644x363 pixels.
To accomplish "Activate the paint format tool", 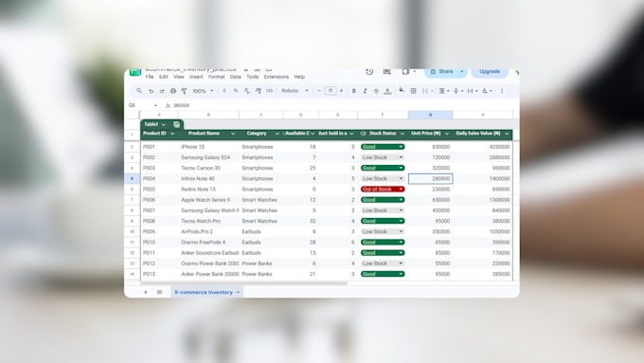I will point(184,91).
